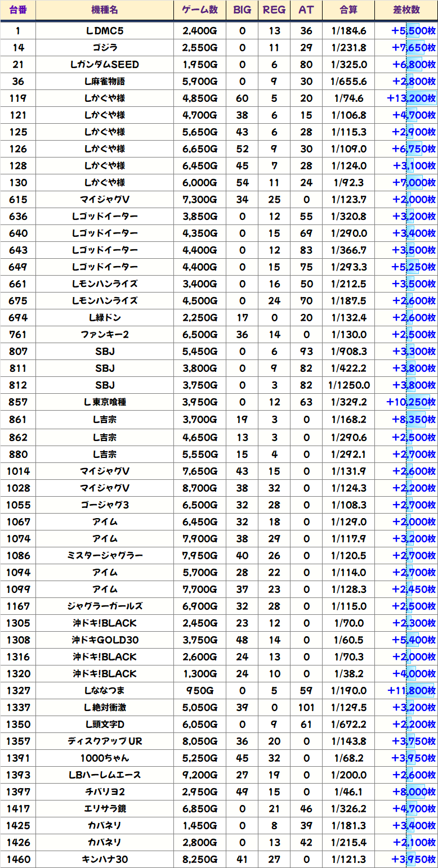438x868 pixels.
Task: Click the 8,700G game count
Action: (200, 488)
